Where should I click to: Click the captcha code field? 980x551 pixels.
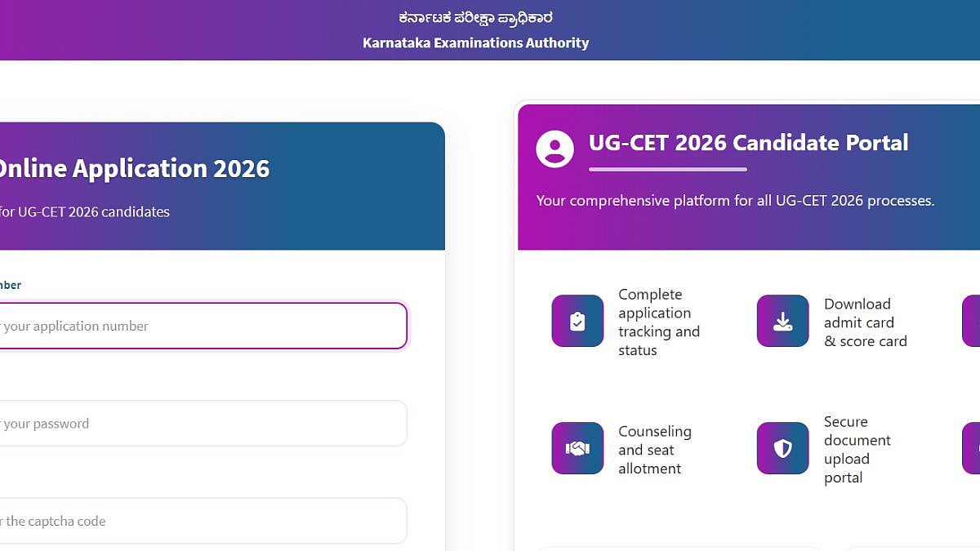(x=204, y=520)
